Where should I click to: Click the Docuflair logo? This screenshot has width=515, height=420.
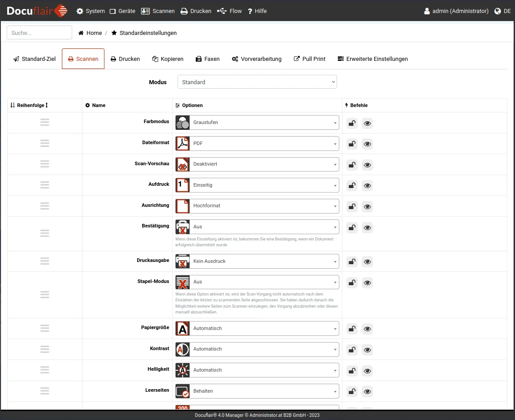(36, 11)
